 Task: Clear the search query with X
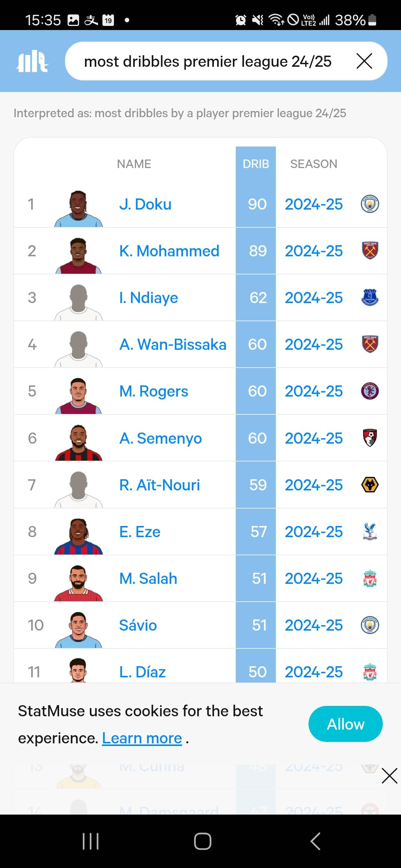click(364, 61)
